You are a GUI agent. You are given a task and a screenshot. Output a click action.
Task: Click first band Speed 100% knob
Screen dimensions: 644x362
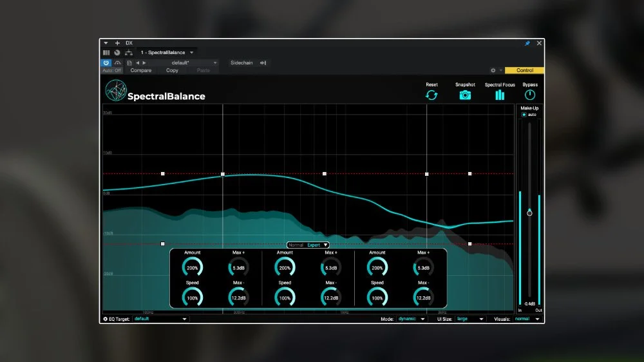click(x=192, y=298)
